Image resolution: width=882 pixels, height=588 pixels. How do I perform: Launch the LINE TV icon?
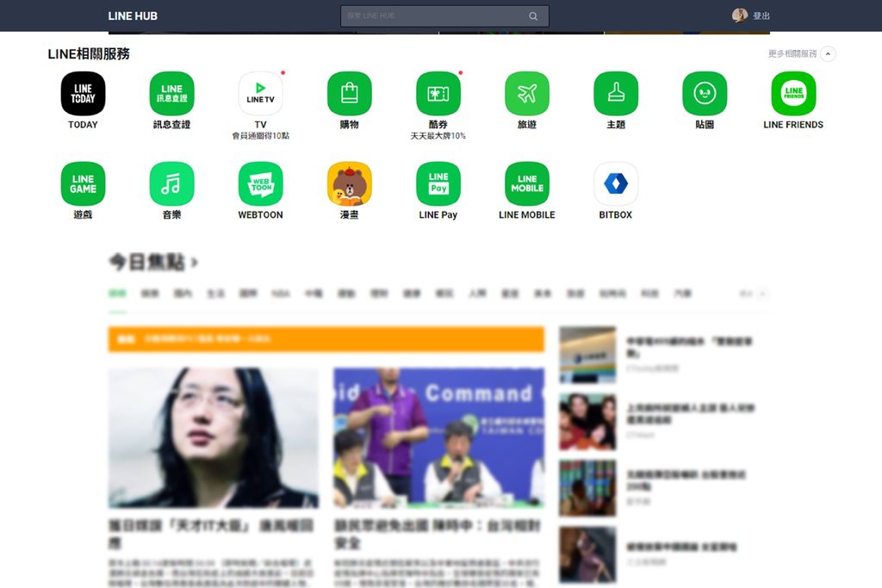(260, 93)
